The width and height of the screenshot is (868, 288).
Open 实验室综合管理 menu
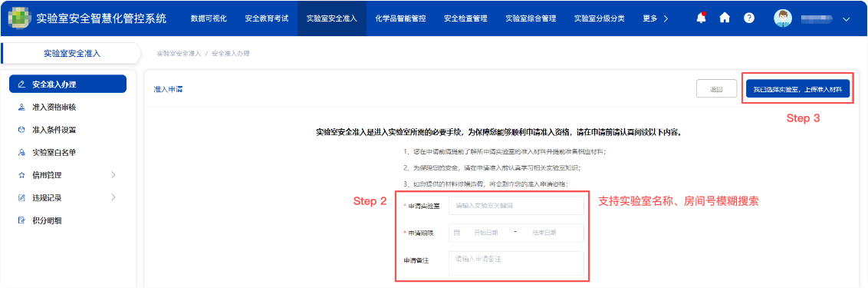[x=531, y=18]
